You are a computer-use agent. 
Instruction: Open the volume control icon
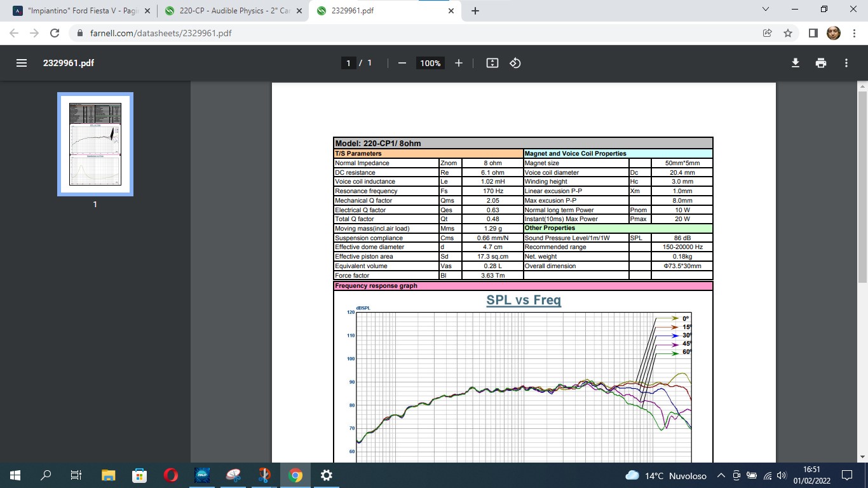click(782, 475)
